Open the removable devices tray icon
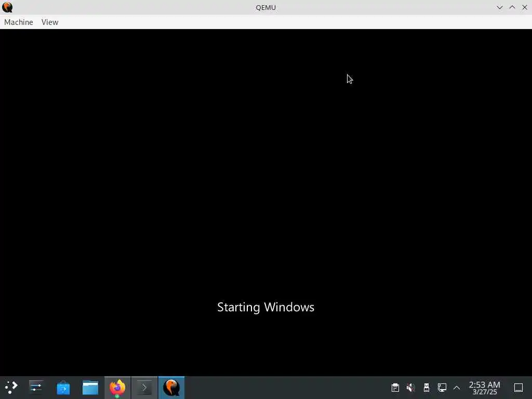The height and width of the screenshot is (399, 532). click(427, 388)
